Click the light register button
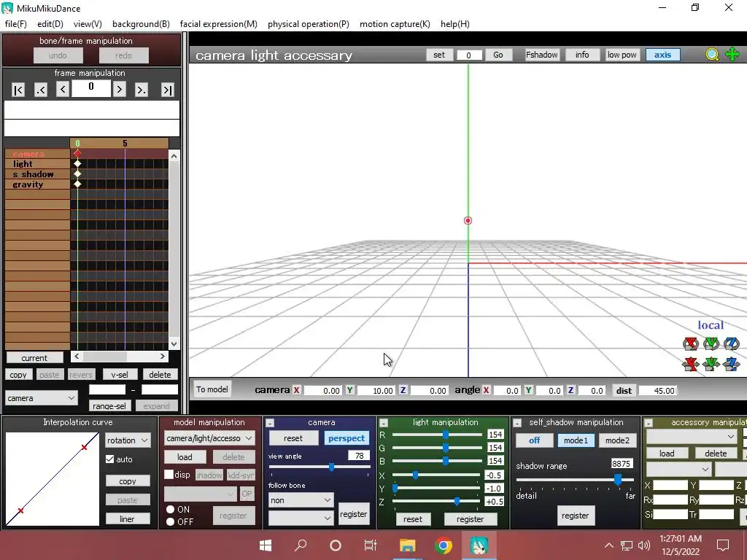 click(471, 519)
